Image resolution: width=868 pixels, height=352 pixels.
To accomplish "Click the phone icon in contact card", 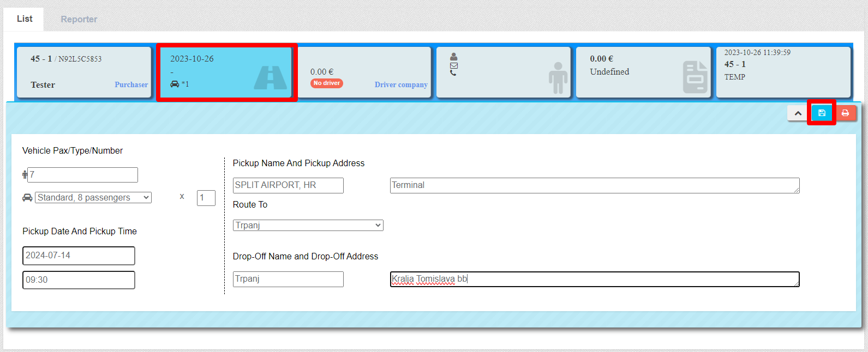I will [453, 73].
